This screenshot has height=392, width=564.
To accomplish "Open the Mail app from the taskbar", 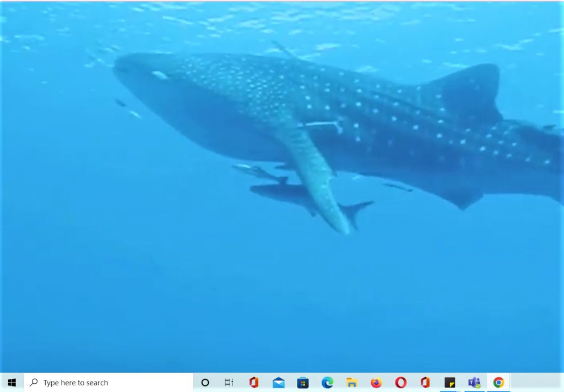I will [279, 382].
